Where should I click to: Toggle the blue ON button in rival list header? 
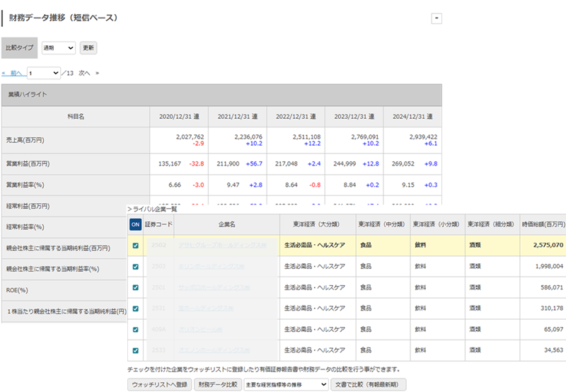[135, 224]
